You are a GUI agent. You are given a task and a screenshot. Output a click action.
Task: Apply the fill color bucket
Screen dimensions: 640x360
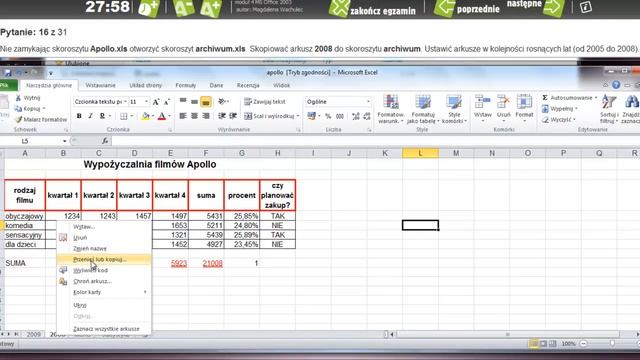coord(145,116)
